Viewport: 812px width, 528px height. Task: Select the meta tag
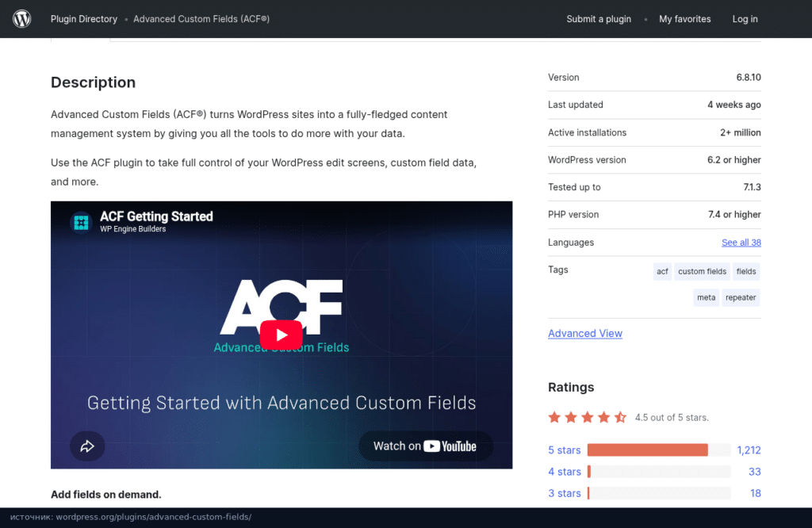[706, 297]
